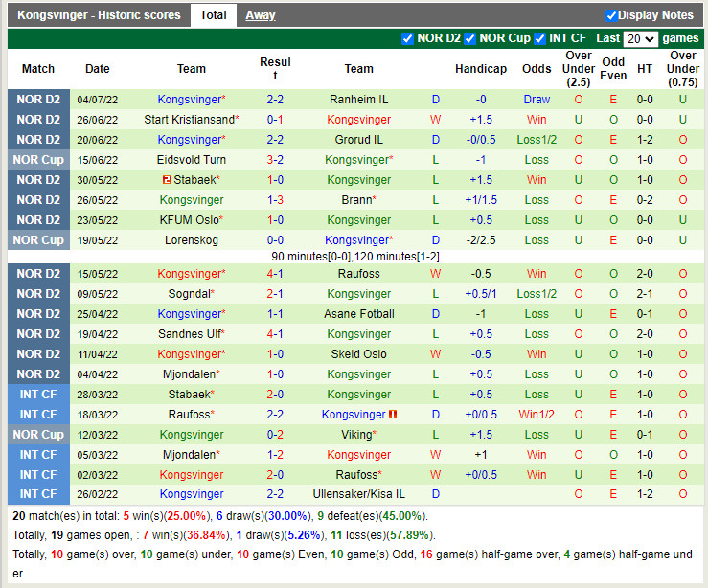Click Asane Fotball team name
This screenshot has width=708, height=588.
(x=358, y=314)
